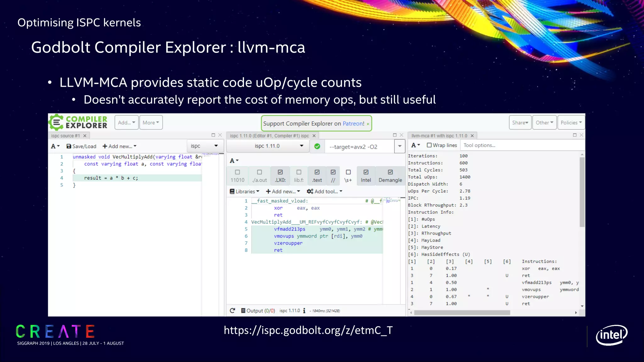Click Save/Load in source editor
The image size is (644, 362).
[x=81, y=146]
